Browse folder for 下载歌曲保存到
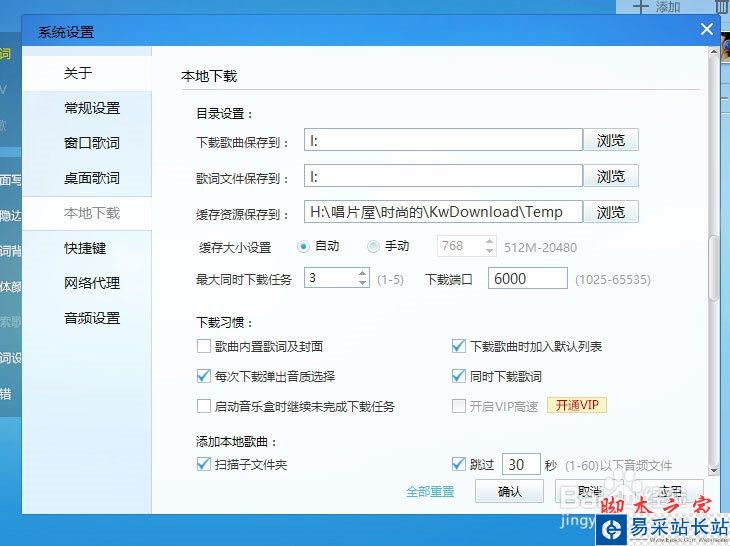Viewport: 730px width, 546px height. 611,140
